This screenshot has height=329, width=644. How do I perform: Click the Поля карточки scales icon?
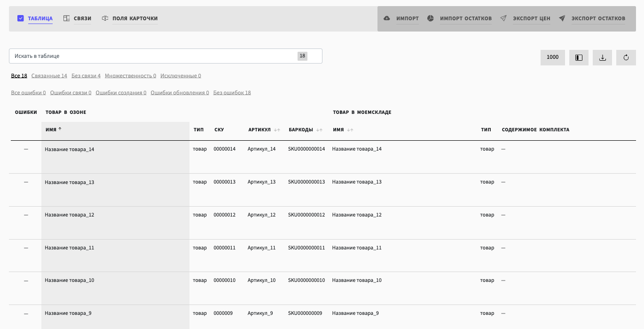(105, 18)
